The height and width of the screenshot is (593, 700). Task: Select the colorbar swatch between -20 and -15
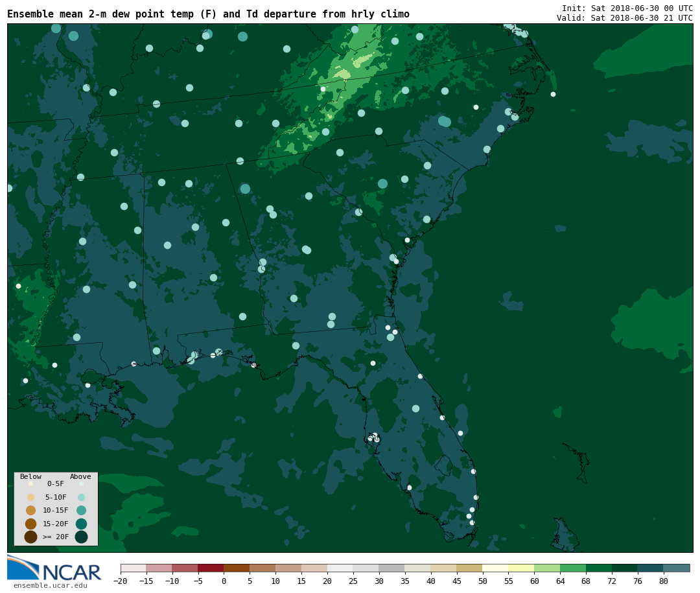click(134, 568)
